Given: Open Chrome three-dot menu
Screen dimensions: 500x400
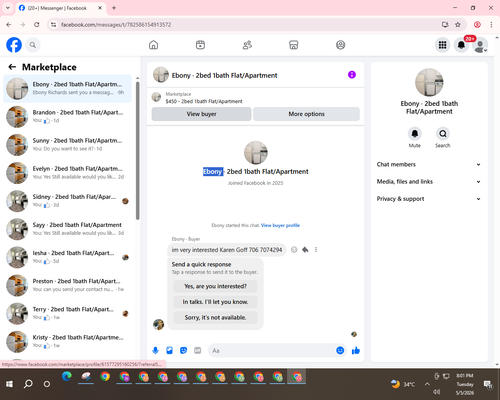Looking at the screenshot, I should point(491,25).
